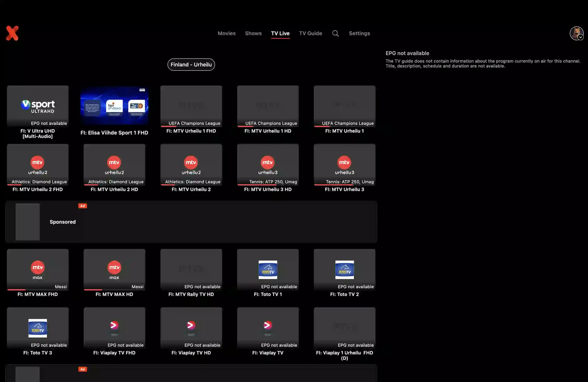
Task: Click the progress bar under MTV MAX FHD
Action: [x=37, y=290]
